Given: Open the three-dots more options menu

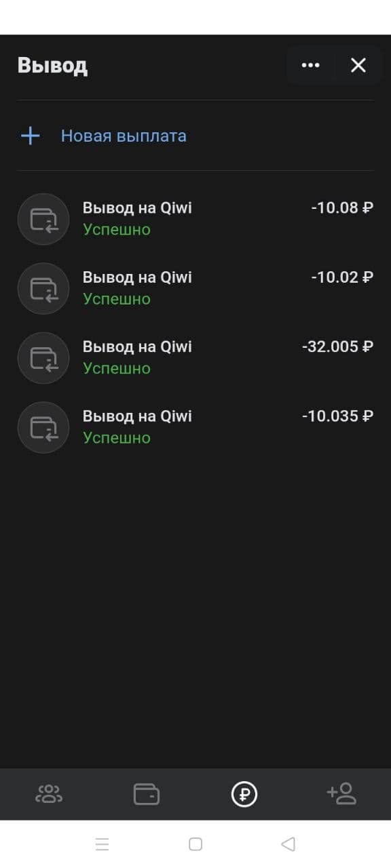Looking at the screenshot, I should pyautogui.click(x=310, y=65).
